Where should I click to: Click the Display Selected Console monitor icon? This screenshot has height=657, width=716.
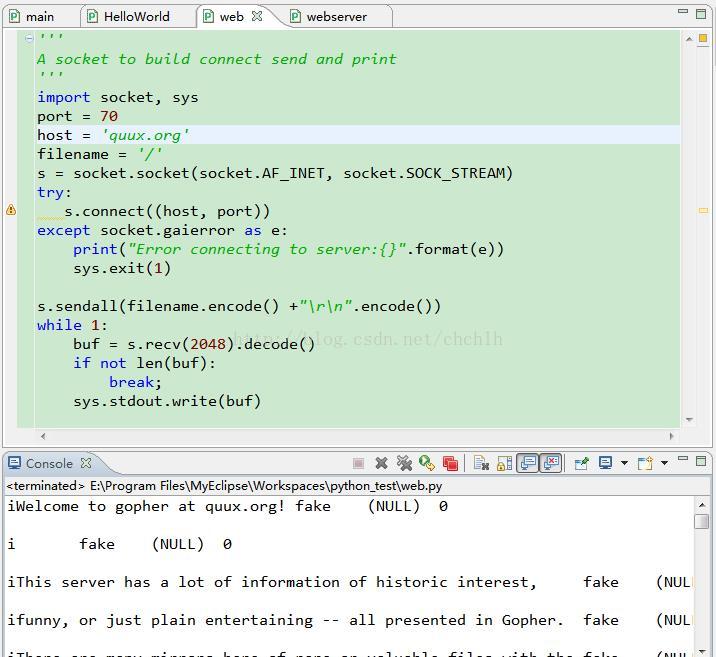(x=605, y=463)
